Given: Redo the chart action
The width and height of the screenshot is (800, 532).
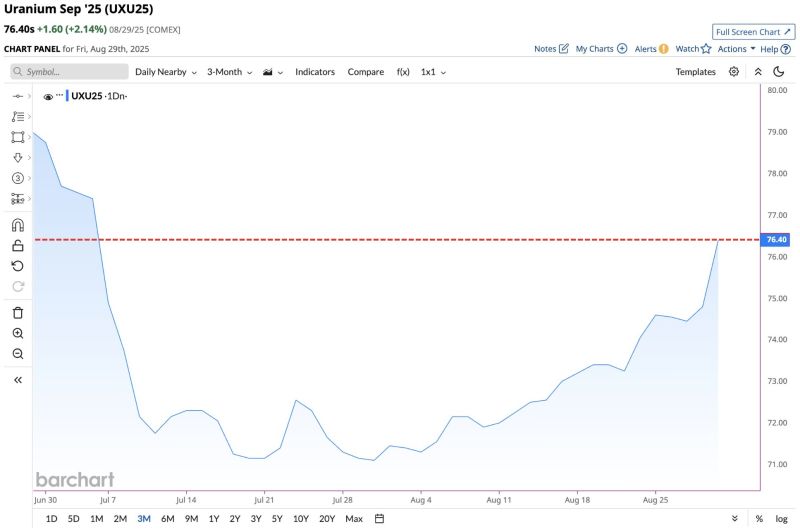Looking at the screenshot, I should click(x=18, y=286).
